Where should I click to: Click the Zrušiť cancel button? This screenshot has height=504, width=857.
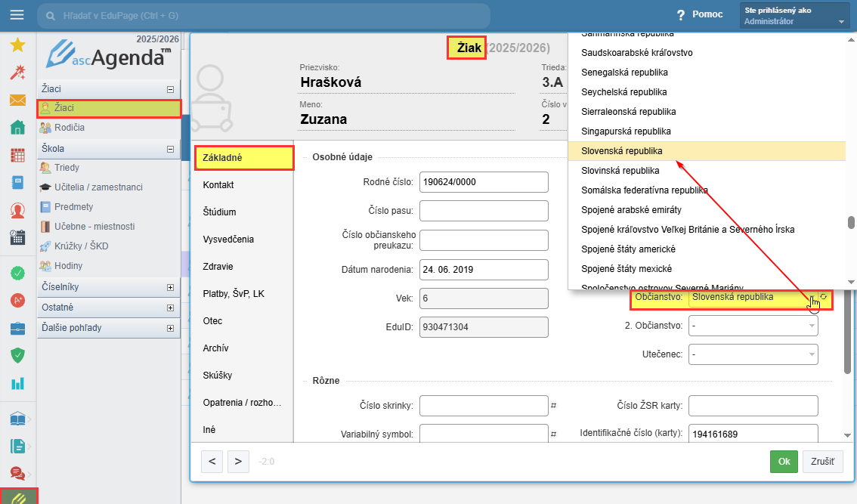coord(822,462)
